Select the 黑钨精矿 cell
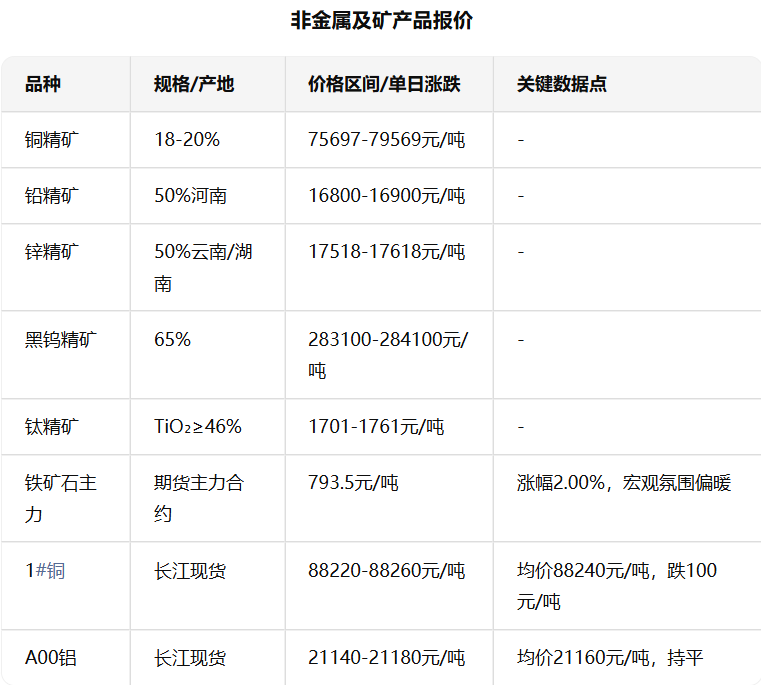This screenshot has width=761, height=685. point(61,339)
